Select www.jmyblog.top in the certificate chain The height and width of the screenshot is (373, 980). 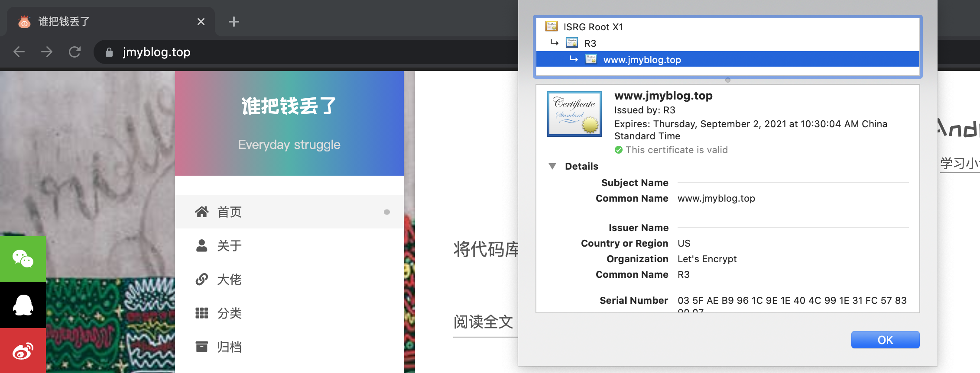(728, 59)
